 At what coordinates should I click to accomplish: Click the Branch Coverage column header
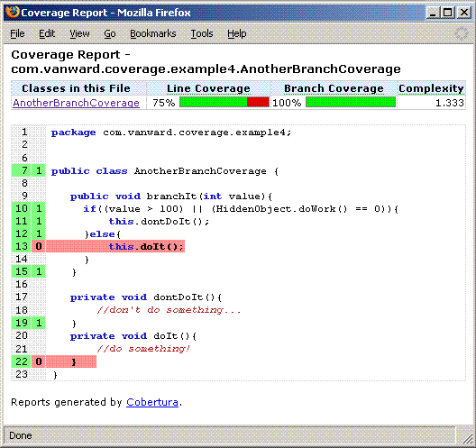(x=334, y=88)
